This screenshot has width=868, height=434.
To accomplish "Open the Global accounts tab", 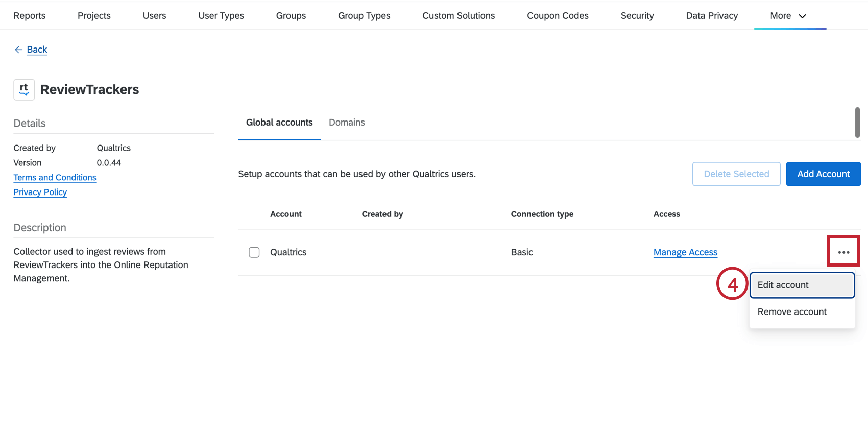I will pyautogui.click(x=279, y=123).
